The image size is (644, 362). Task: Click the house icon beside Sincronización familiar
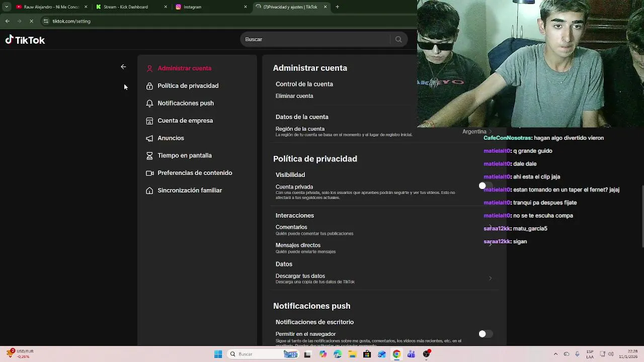pos(149,191)
